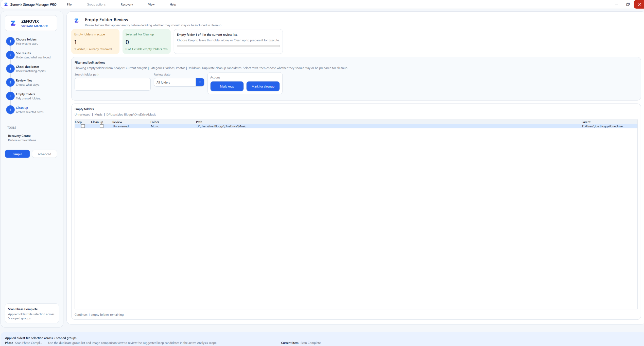Screen dimensions: 644x346
Task: Open the File menu
Action: [x=69, y=4]
